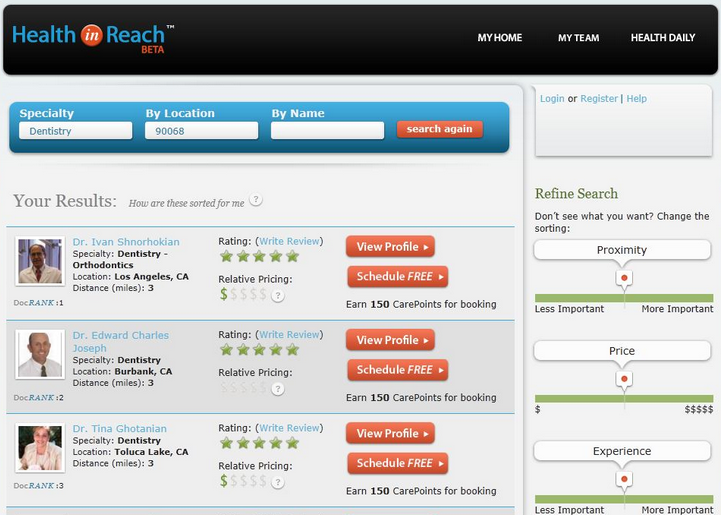This screenshot has width=721, height=515.
Task: Write Review for Dr. Ivan Shnorhokian
Action: [x=289, y=241]
